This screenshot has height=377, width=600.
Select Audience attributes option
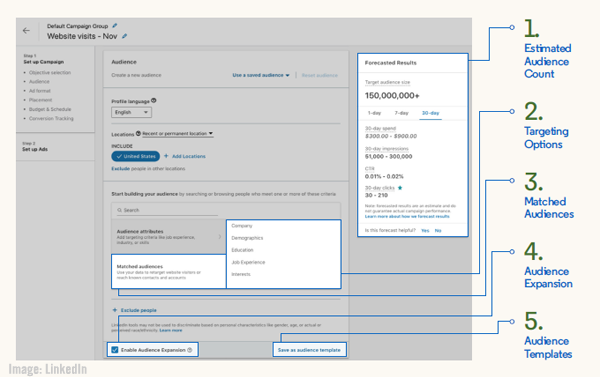pyautogui.click(x=168, y=237)
